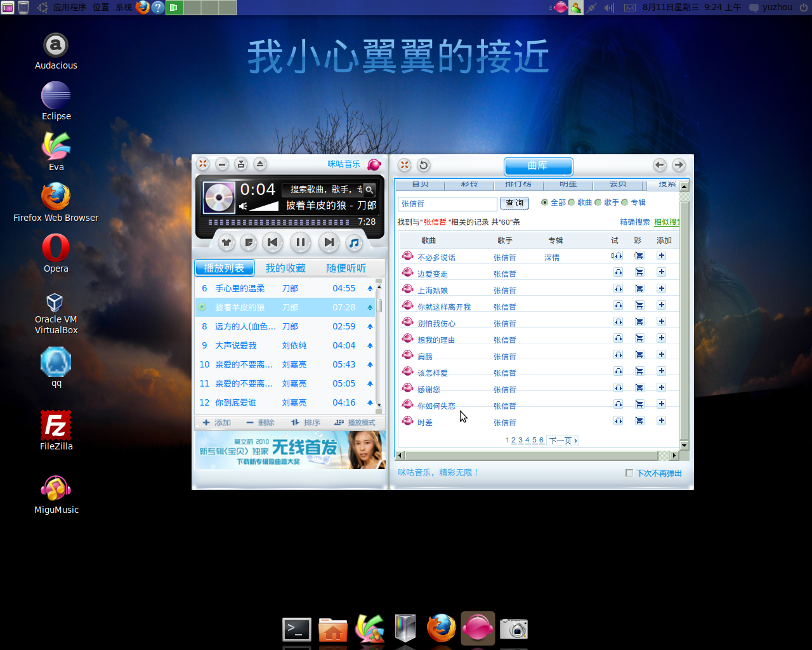Click 添加 to add songs to playlist
The height and width of the screenshot is (650, 812).
click(x=216, y=423)
